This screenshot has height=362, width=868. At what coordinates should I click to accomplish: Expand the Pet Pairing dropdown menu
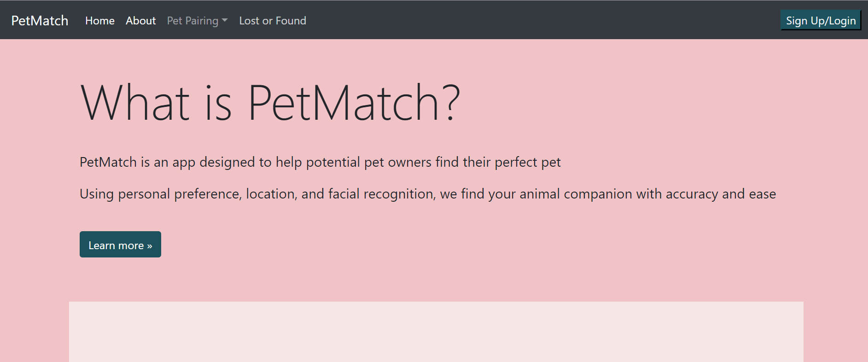tap(192, 21)
